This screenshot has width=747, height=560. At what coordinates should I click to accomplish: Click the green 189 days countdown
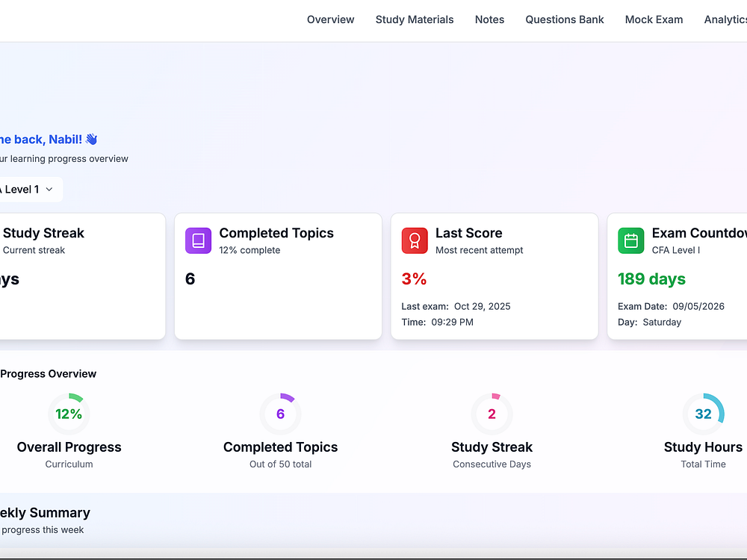pos(651,279)
